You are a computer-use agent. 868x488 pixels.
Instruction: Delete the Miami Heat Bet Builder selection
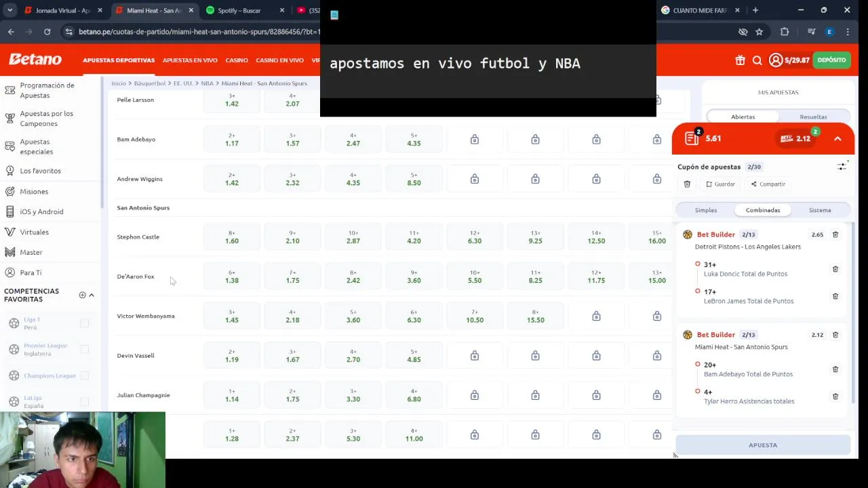835,335
